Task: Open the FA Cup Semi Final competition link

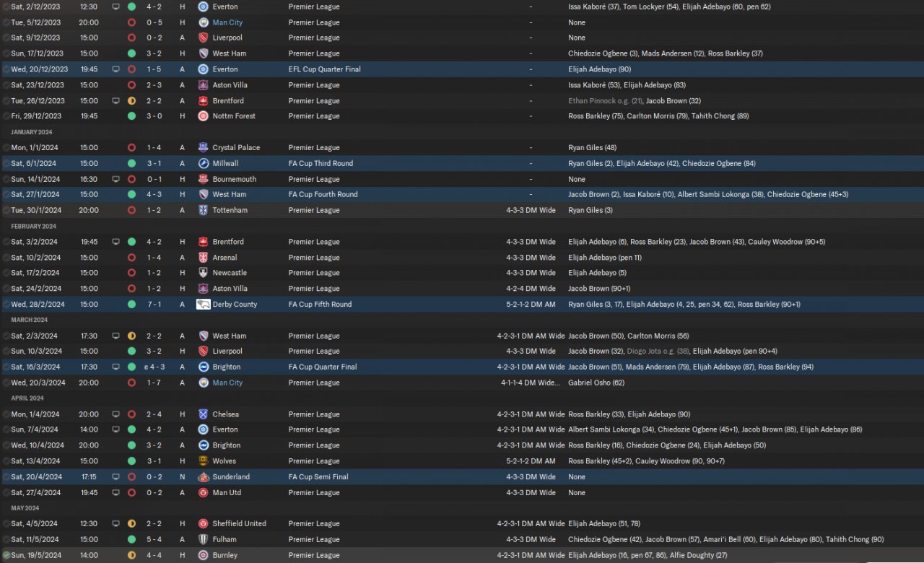Action: coord(318,477)
